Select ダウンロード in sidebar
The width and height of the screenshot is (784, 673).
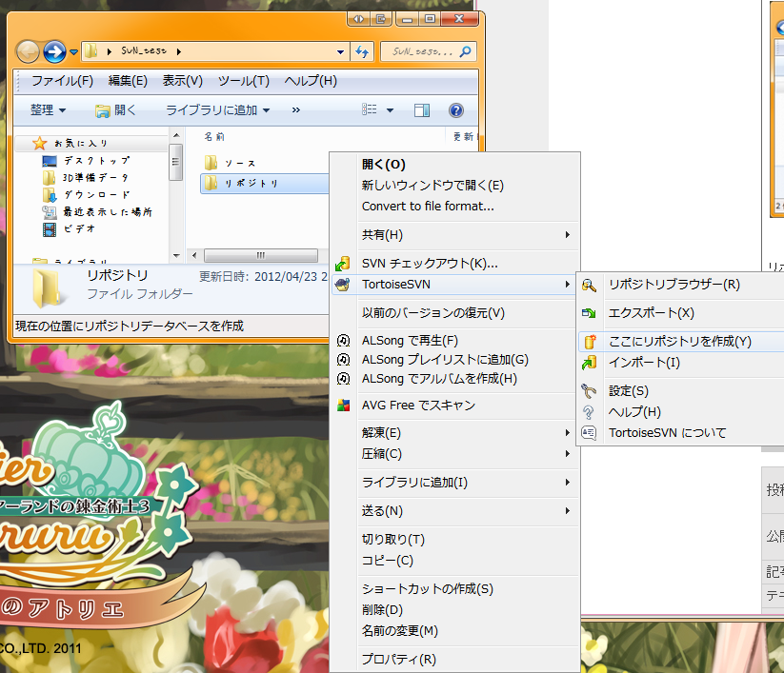point(97,195)
